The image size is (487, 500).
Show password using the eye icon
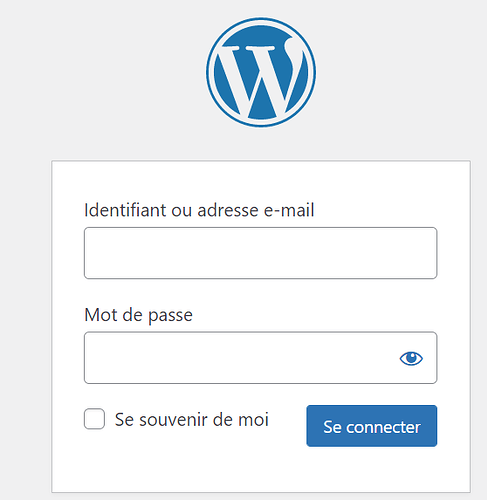click(411, 358)
